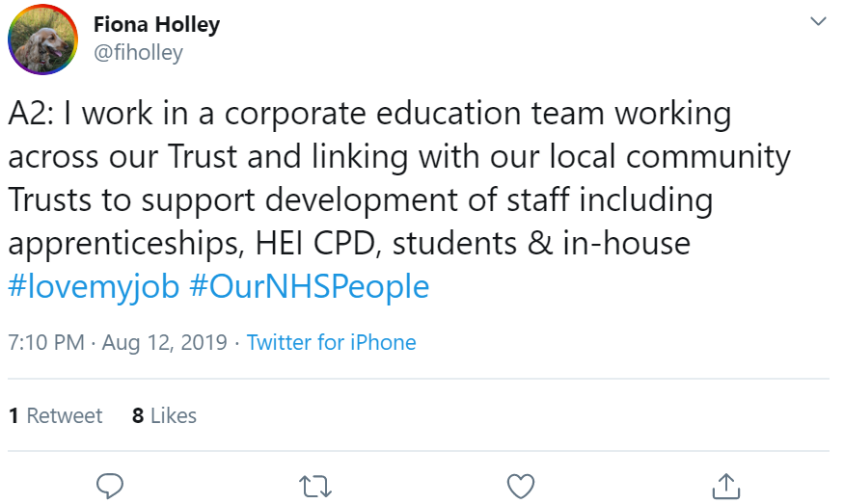Viewport: 844px width, 504px height.
Task: Click the 7:10 PM time
Action: pyautogui.click(x=46, y=343)
